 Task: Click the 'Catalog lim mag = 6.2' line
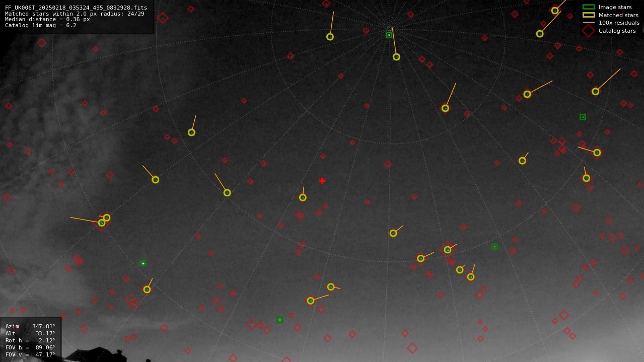click(x=41, y=25)
